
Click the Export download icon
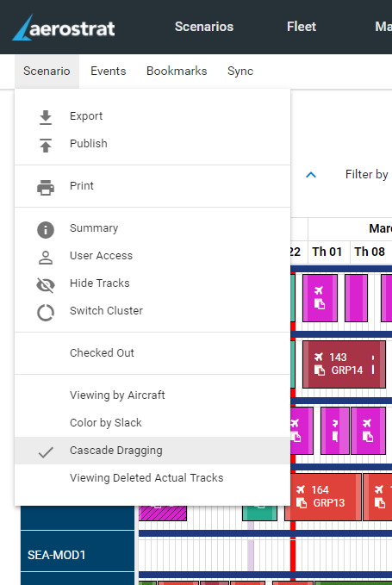[x=46, y=117]
